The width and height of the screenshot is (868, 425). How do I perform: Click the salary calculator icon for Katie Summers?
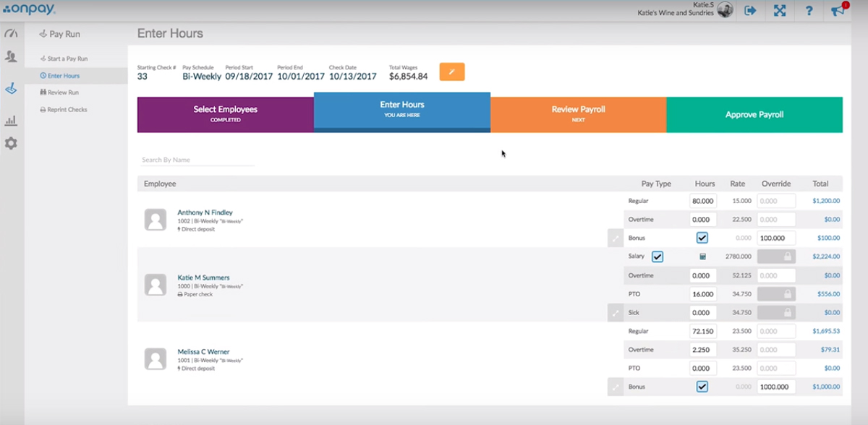(x=702, y=257)
